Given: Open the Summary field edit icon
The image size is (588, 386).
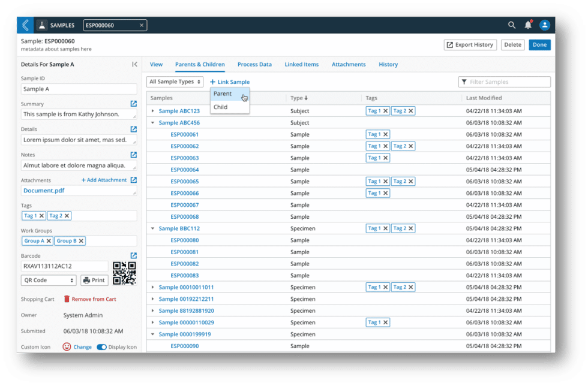Looking at the screenshot, I should [x=133, y=103].
